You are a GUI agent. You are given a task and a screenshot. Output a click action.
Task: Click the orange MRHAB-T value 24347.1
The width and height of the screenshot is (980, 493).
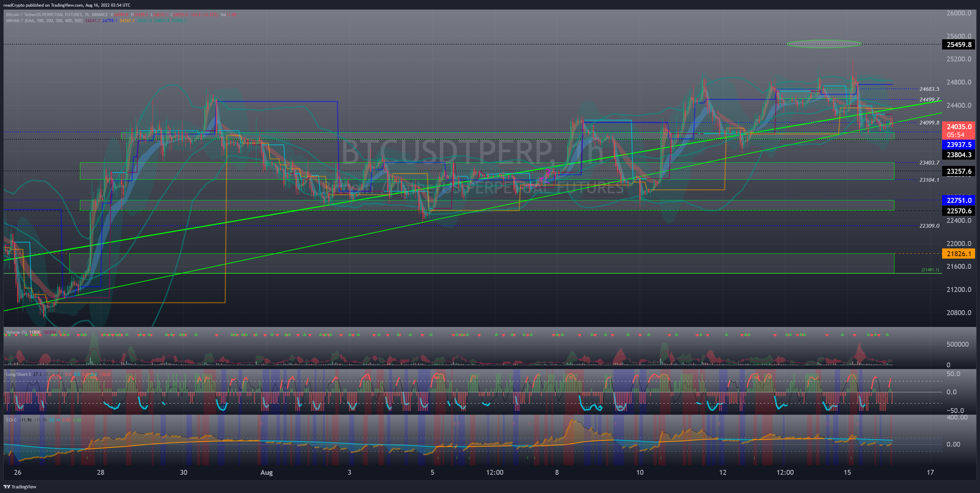point(127,21)
